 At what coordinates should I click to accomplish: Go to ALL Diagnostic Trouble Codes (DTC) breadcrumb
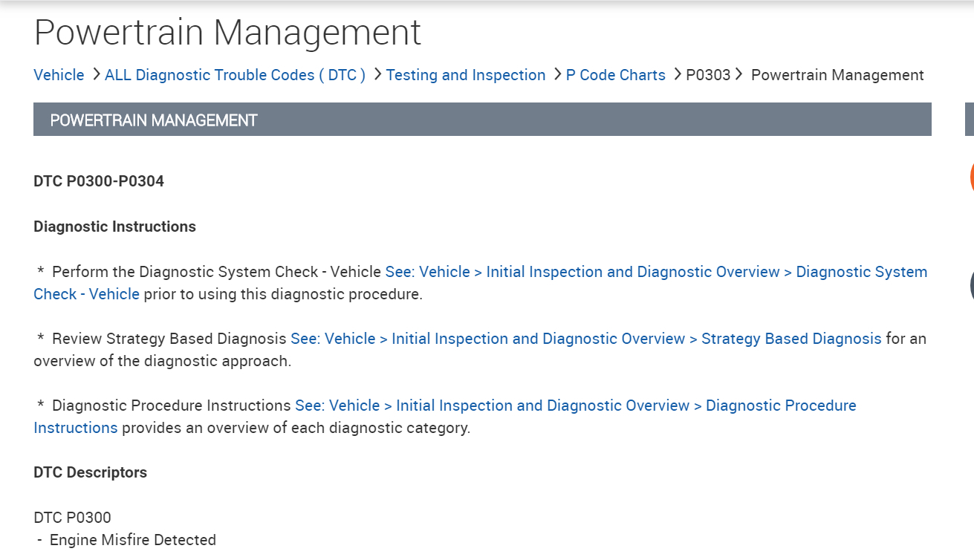[235, 75]
